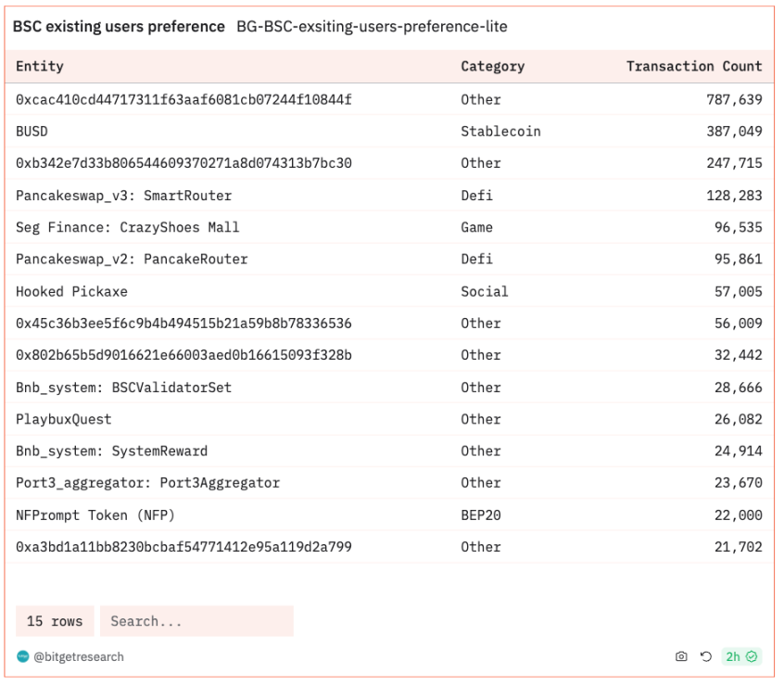This screenshot has width=784, height=686.
Task: Click the NFPrompt Token (NFP) cell
Action: click(95, 514)
